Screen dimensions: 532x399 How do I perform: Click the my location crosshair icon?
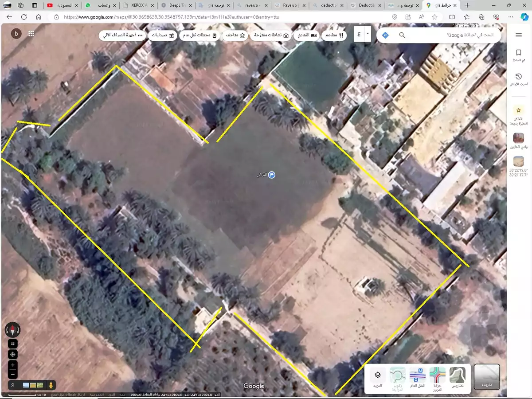click(x=12, y=354)
